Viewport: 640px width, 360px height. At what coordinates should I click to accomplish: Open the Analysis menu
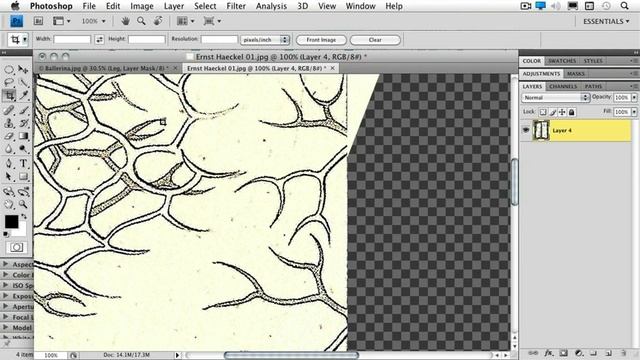tap(271, 6)
